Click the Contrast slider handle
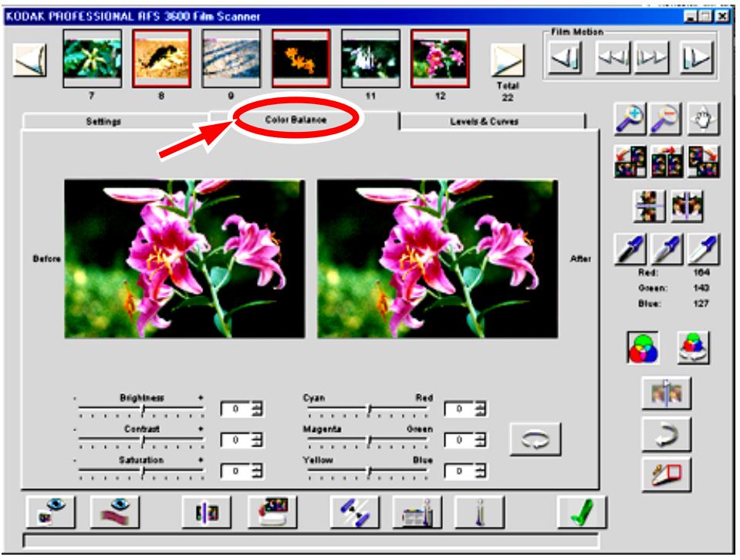 tap(143, 441)
